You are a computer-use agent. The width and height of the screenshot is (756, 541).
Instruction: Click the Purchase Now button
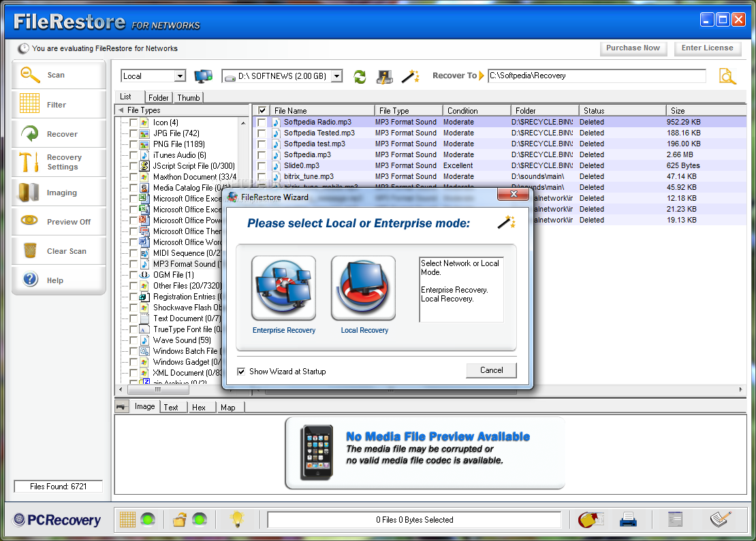pyautogui.click(x=633, y=48)
